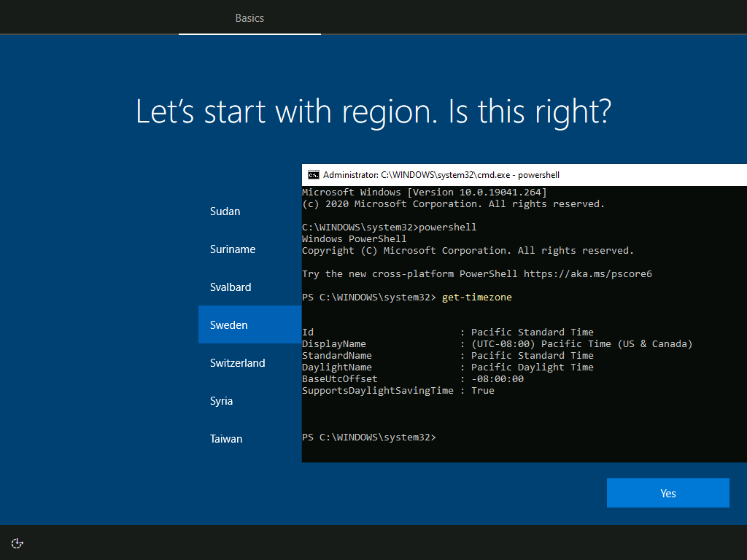Click the SupportsDaylightSavingTime True value
Screen dimensions: 747x560
[x=483, y=391]
